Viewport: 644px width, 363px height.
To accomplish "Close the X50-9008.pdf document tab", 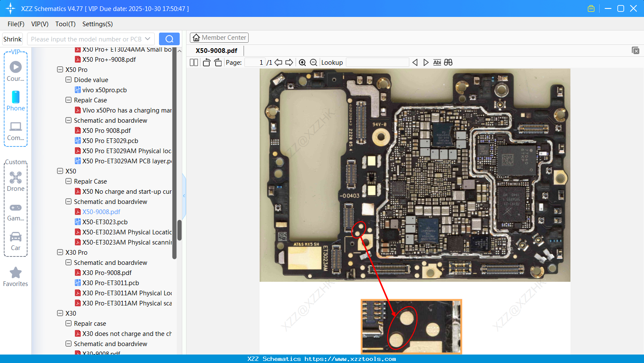I will (636, 50).
